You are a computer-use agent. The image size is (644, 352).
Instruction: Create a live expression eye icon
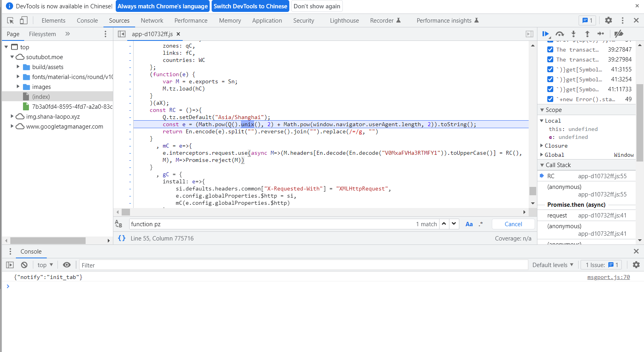(x=67, y=265)
